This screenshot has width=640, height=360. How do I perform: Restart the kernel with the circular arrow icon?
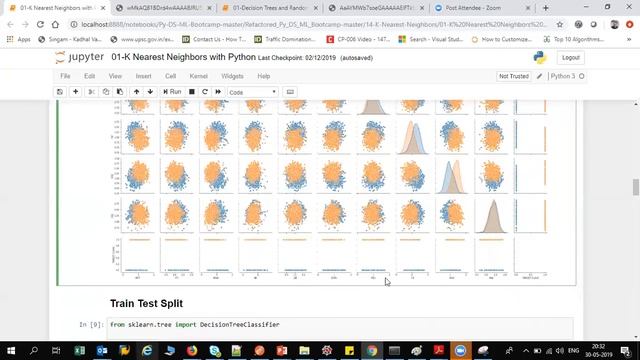point(205,92)
